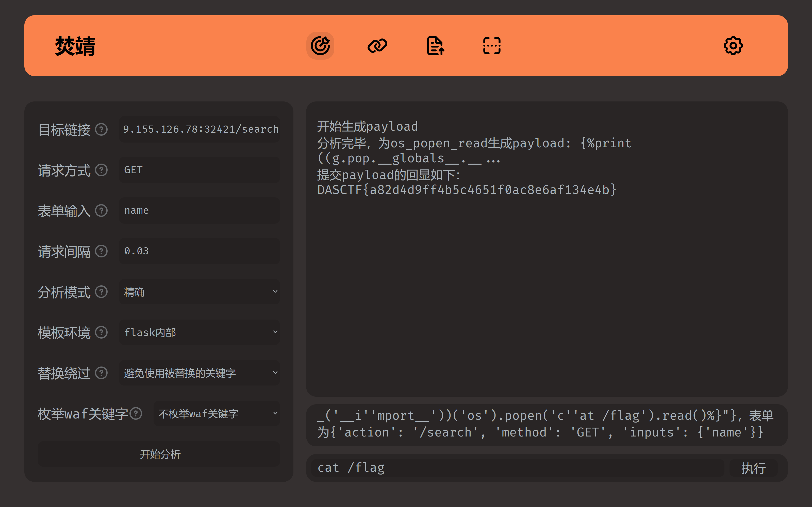Open 模板环境 dropdown showing flask内部

tap(199, 332)
